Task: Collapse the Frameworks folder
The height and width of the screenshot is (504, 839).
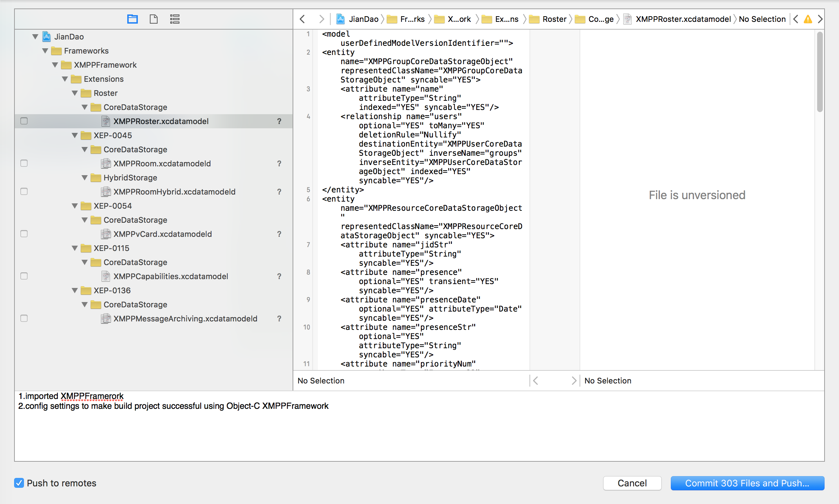Action: (45, 51)
